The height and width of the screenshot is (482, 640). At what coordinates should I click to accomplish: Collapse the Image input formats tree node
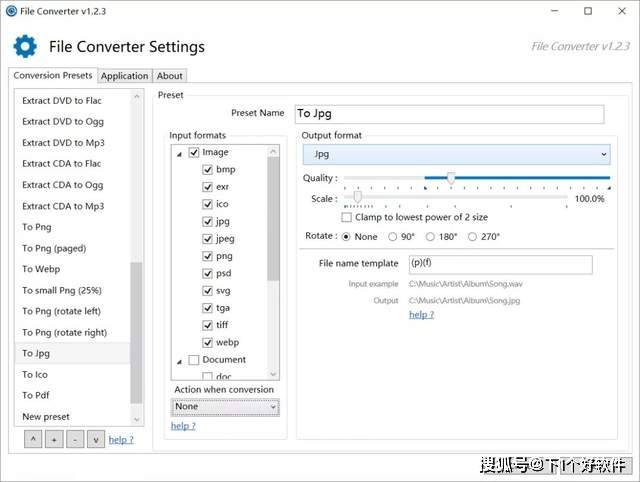point(179,154)
